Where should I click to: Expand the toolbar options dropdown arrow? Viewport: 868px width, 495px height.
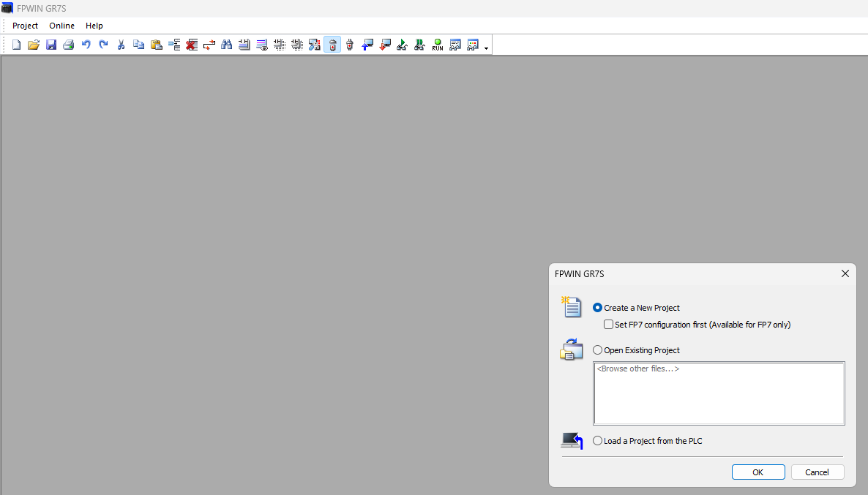[x=486, y=49]
